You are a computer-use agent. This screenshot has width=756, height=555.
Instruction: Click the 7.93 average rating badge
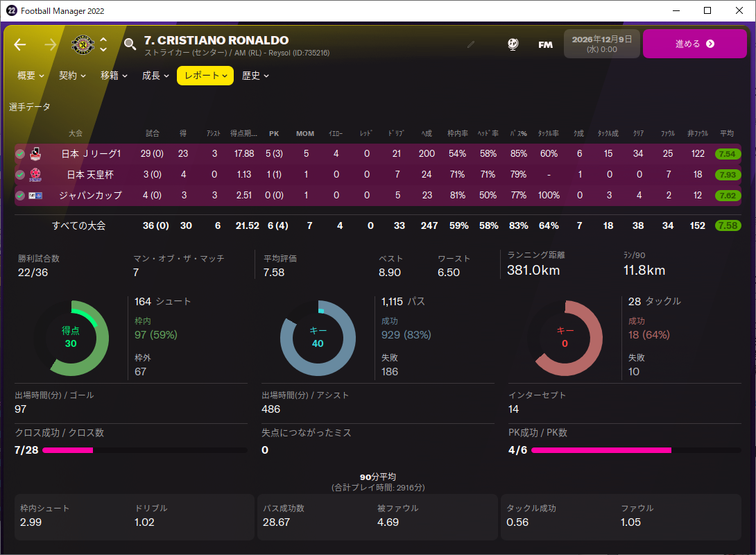pyautogui.click(x=728, y=175)
